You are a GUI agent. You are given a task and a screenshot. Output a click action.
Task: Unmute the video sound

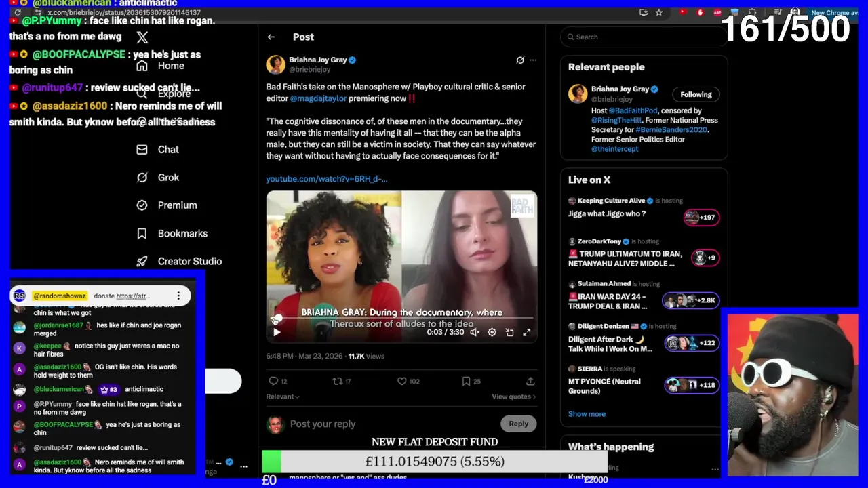475,332
